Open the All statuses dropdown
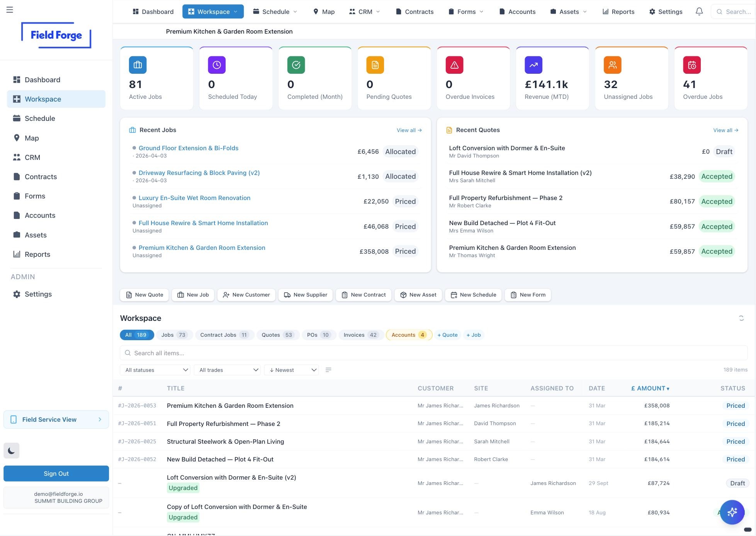756x536 pixels. click(x=155, y=370)
